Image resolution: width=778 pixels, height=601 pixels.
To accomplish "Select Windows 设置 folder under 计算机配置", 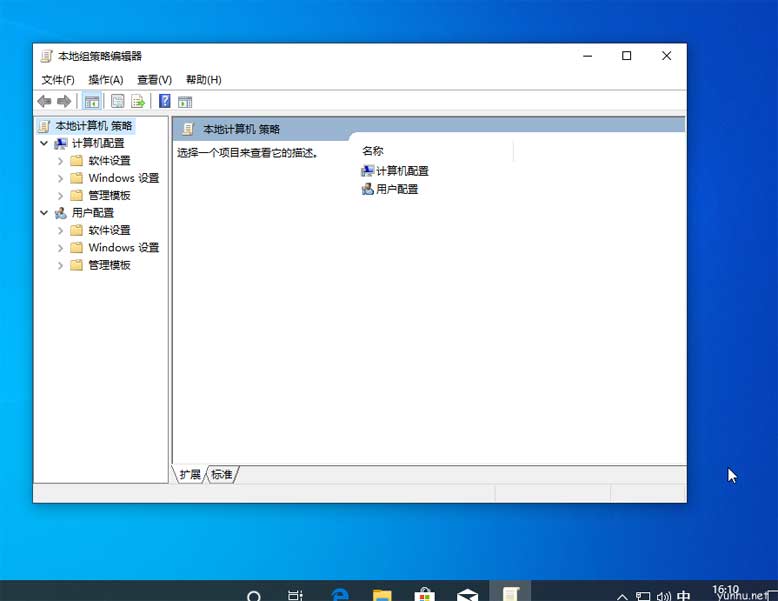I will click(x=124, y=178).
